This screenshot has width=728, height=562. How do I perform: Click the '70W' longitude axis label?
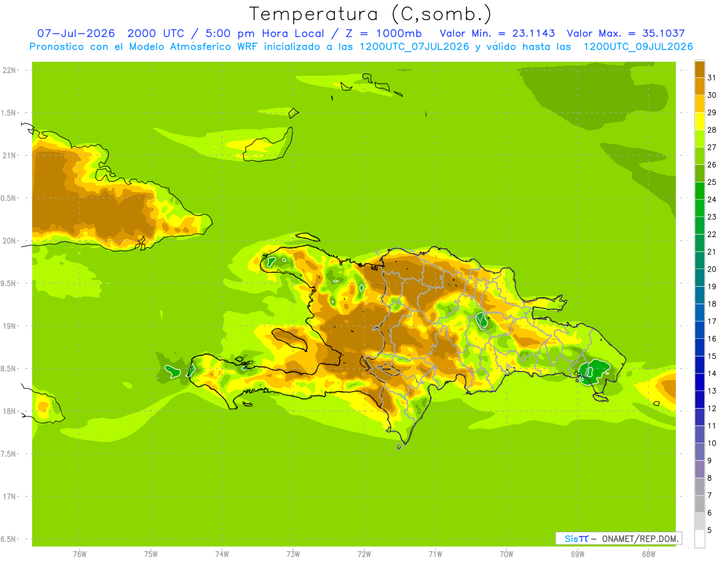coord(507,554)
